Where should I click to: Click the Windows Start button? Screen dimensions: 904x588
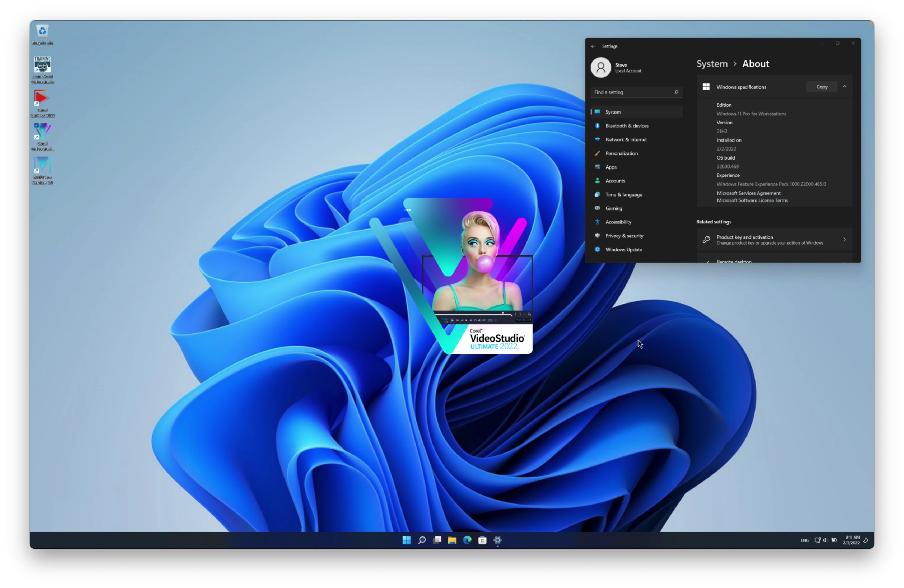[406, 540]
